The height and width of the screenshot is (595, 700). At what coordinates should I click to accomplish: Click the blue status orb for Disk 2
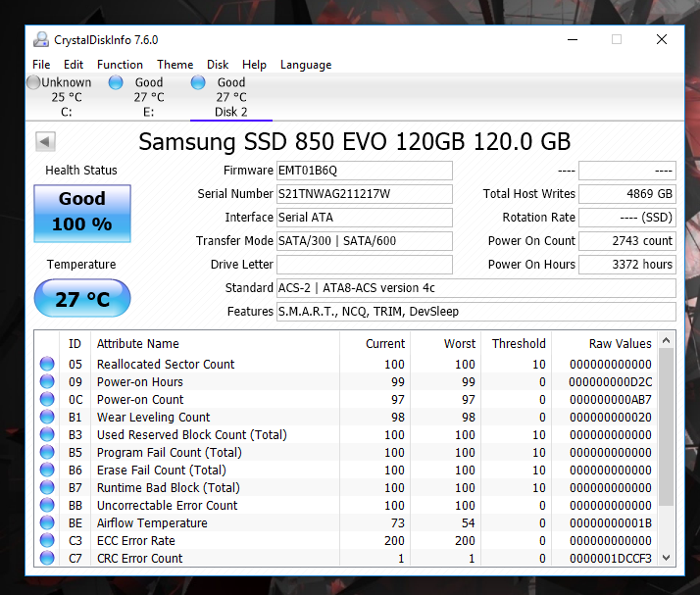198,82
